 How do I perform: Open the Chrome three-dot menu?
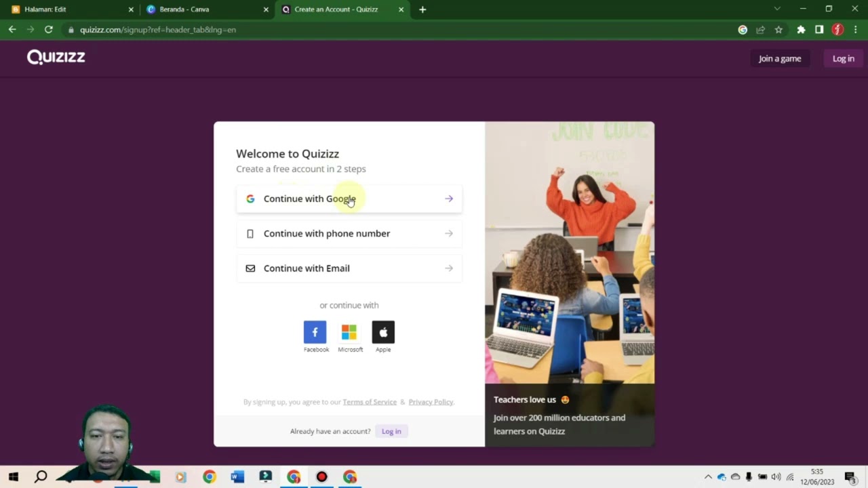tap(856, 30)
